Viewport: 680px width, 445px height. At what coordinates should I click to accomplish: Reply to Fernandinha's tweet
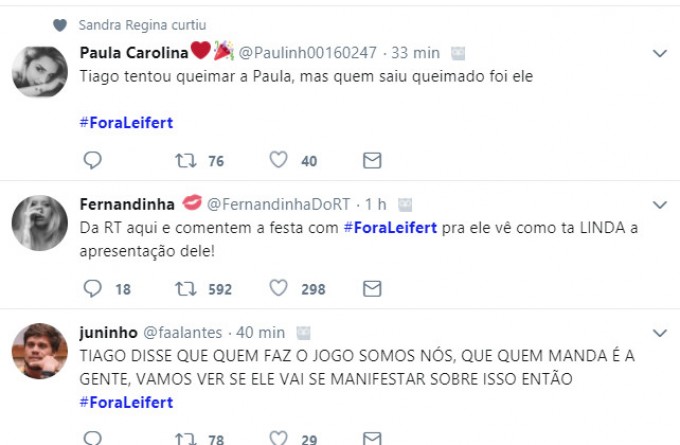(92, 289)
